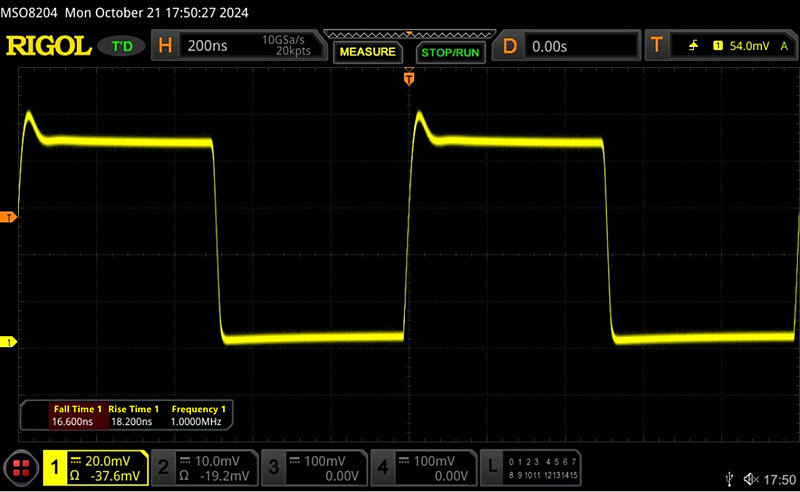Click the rising edge trigger icon
The image size is (800, 492).
tap(693, 46)
